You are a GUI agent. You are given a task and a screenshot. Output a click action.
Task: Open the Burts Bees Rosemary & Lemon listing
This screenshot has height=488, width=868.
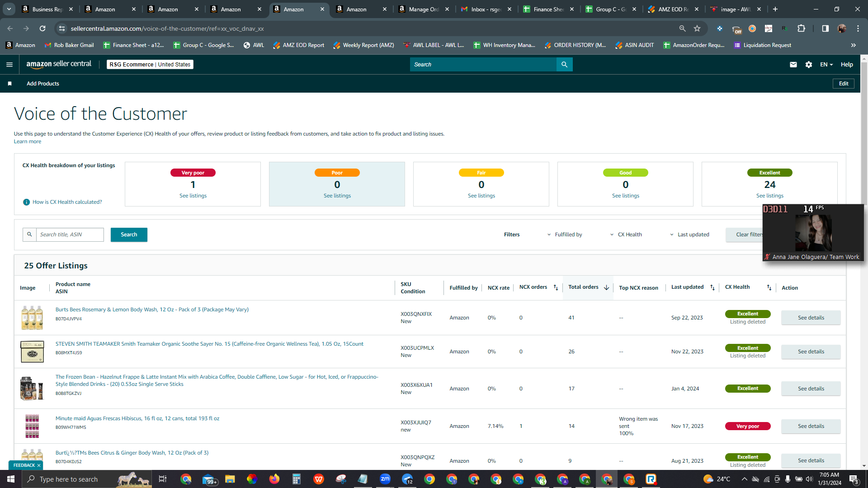tap(152, 310)
